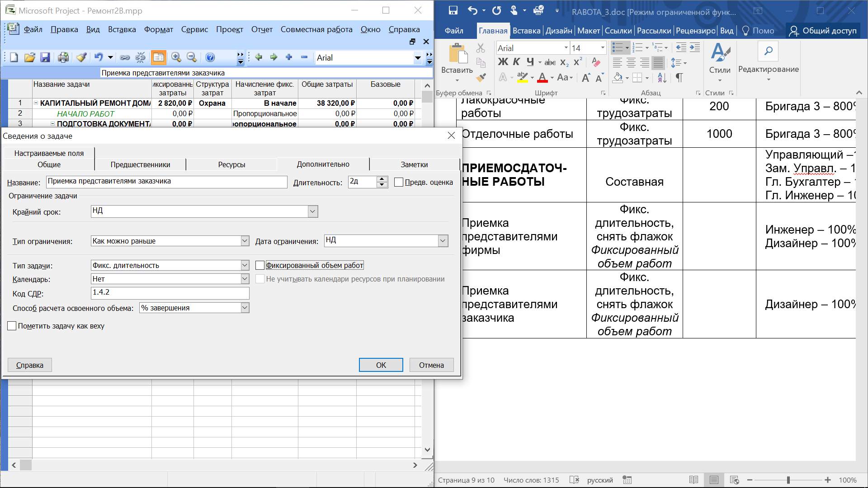Click the OK button in dialog
This screenshot has height=488, width=868.
(381, 365)
